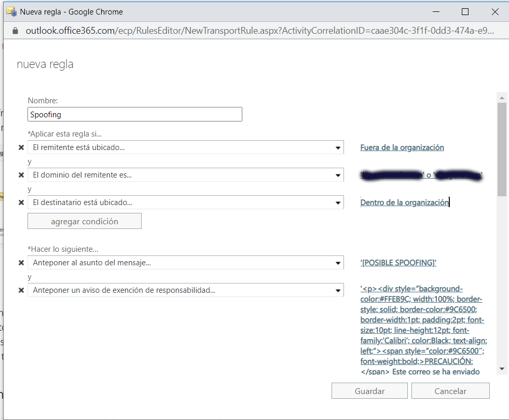Open 'Anteponer un aviso de exención' dropdown
The width and height of the screenshot is (509, 420).
pyautogui.click(x=338, y=290)
